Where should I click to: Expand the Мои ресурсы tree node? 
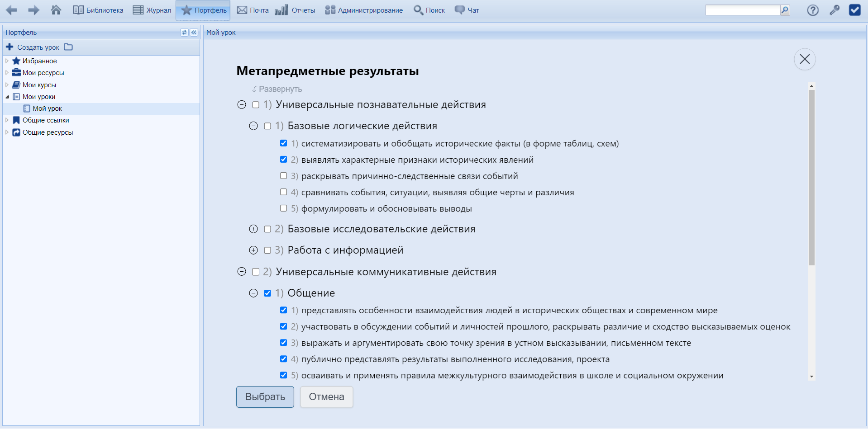tap(7, 72)
